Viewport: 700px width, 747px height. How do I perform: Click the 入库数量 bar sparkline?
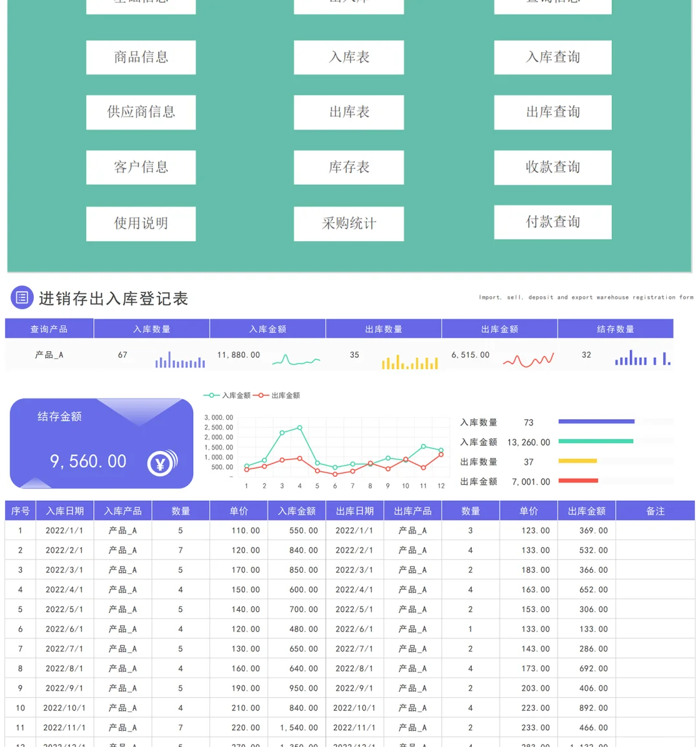180,360
